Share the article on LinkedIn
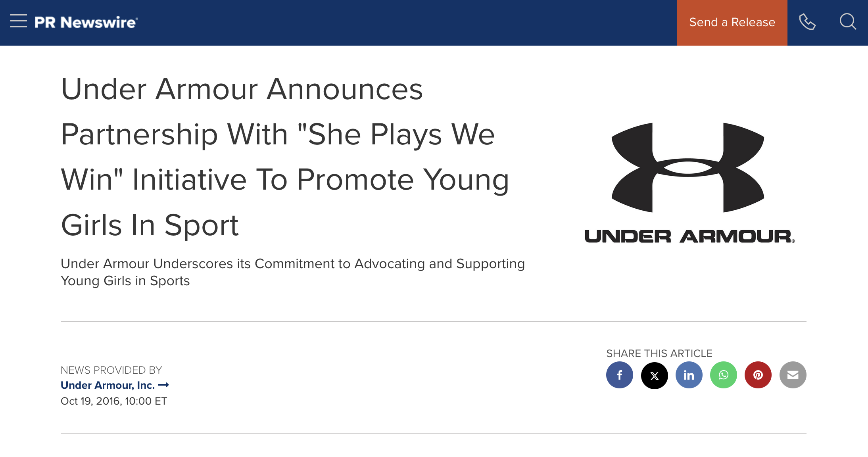This screenshot has height=457, width=868. point(689,375)
